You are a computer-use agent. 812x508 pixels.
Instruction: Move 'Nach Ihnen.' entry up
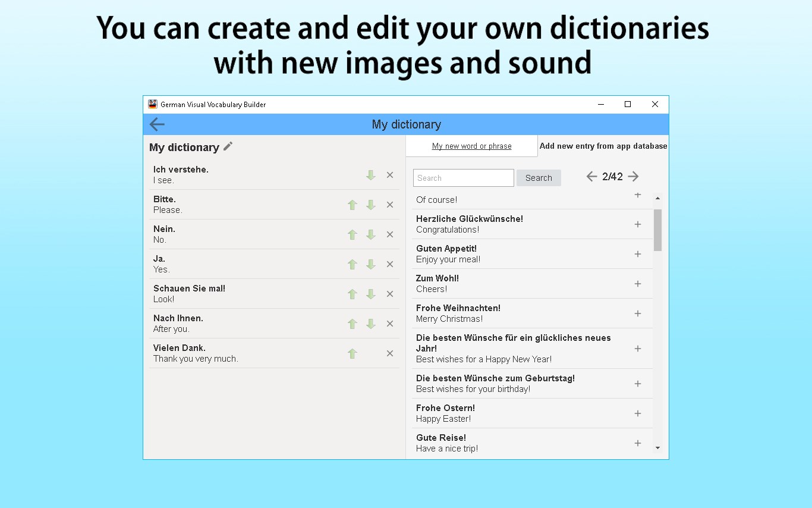point(353,324)
